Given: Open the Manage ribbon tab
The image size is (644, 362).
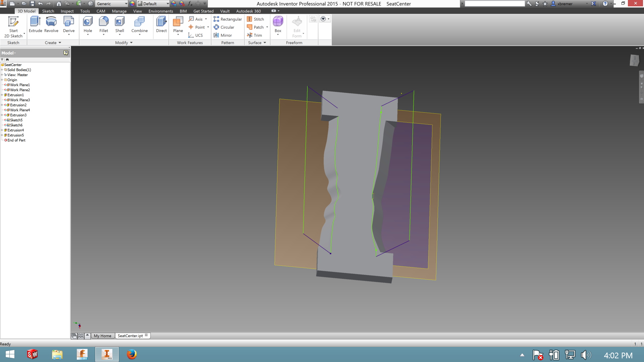Looking at the screenshot, I should [119, 11].
